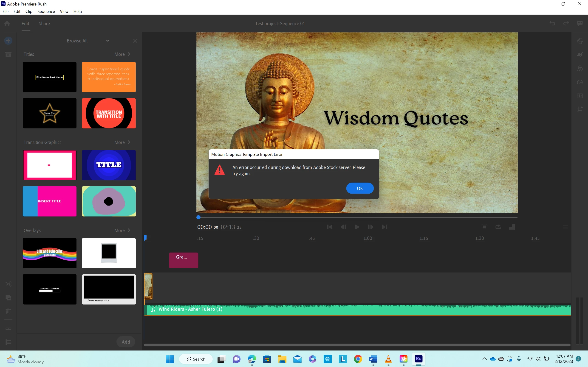Click the Undo arrow icon

(x=552, y=24)
